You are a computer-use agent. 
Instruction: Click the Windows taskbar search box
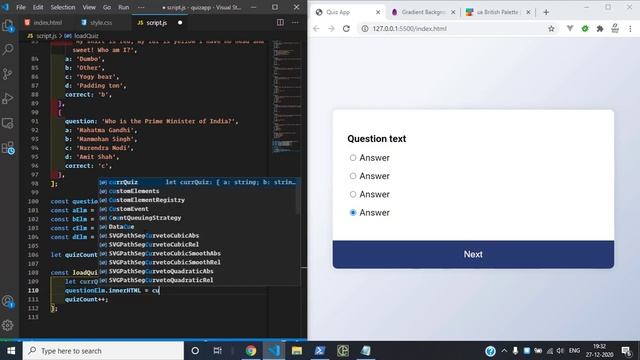(x=103, y=351)
